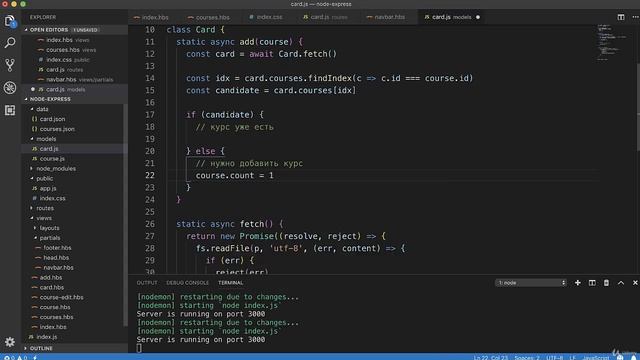The image size is (640, 360).
Task: Open the Extensions view icon
Action: pyautogui.click(x=10, y=110)
